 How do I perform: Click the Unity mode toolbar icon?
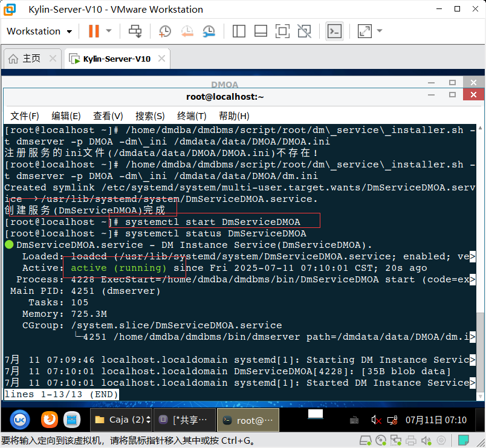click(305, 31)
